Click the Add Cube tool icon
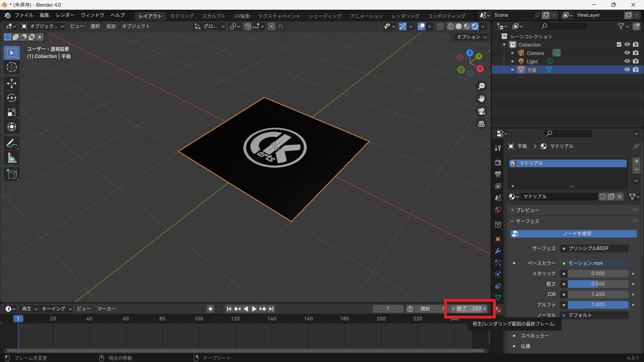This screenshot has height=362, width=644. [12, 174]
